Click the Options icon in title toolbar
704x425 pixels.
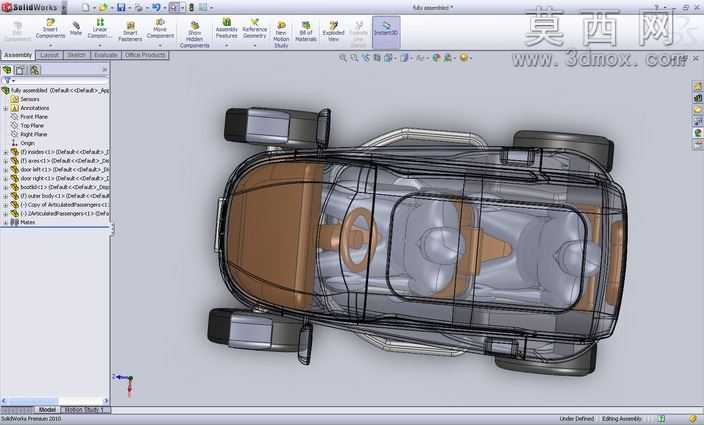click(203, 7)
